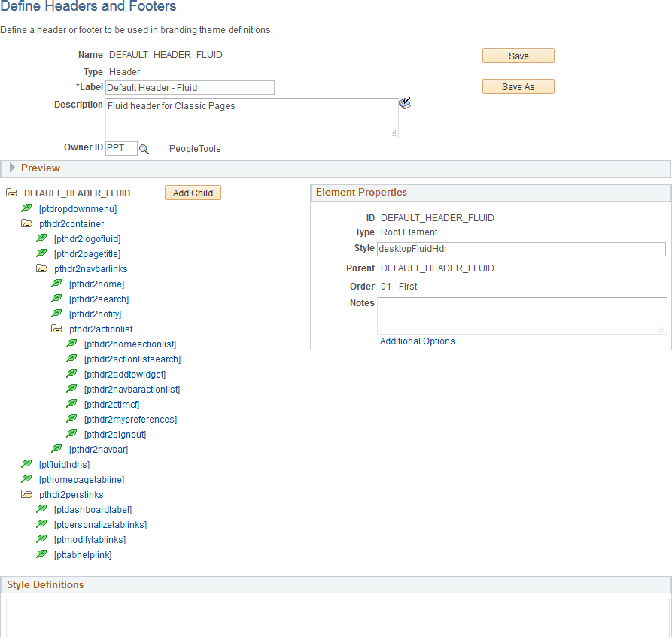Screen dimensions: 672x637
Task: Open the Additional Options link
Action: pyautogui.click(x=417, y=341)
